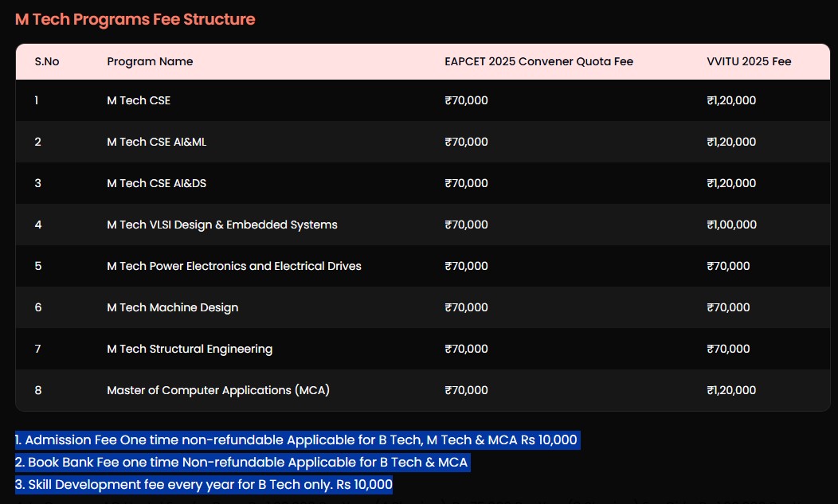838x504 pixels.
Task: Click the ₹1,20,000 VVITU fee for MCA
Action: pos(731,390)
